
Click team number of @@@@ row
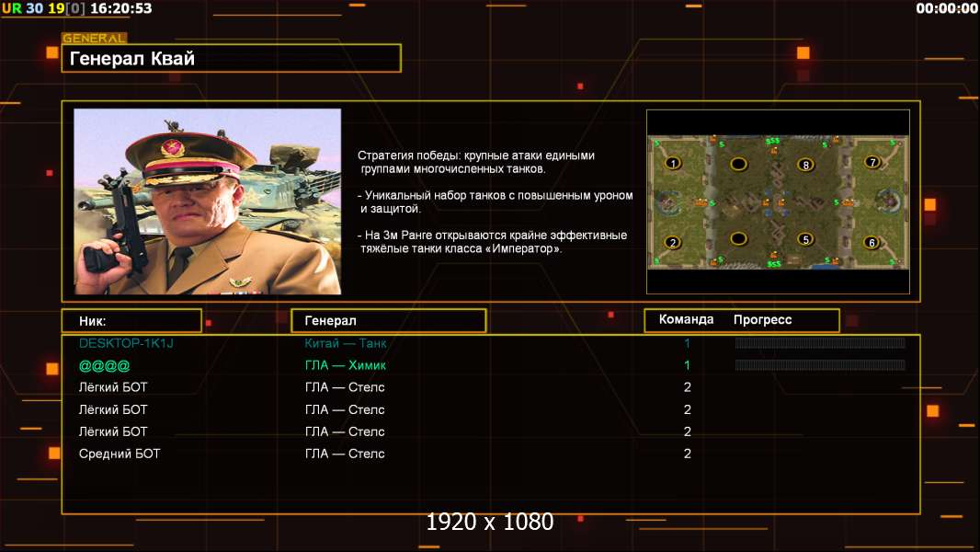687,365
